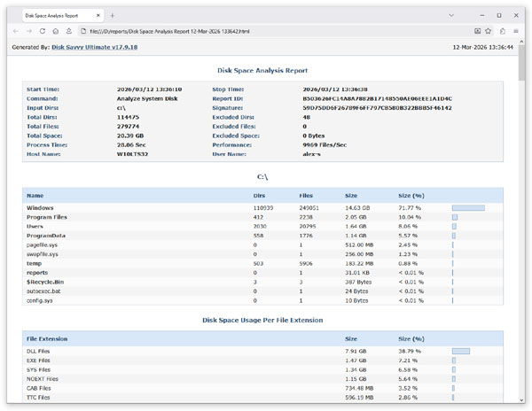Click the NOEXT Files extension row
The height and width of the screenshot is (411, 532).
pos(43,379)
